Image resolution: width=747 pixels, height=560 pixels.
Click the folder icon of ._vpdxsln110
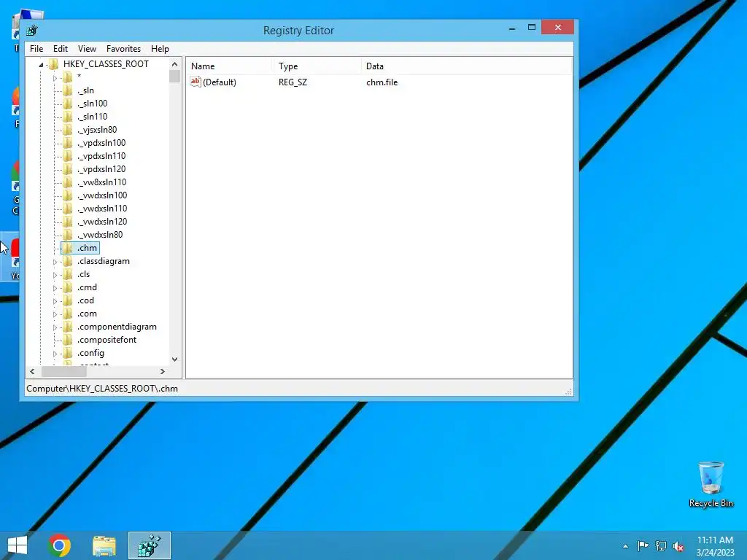pyautogui.click(x=68, y=156)
